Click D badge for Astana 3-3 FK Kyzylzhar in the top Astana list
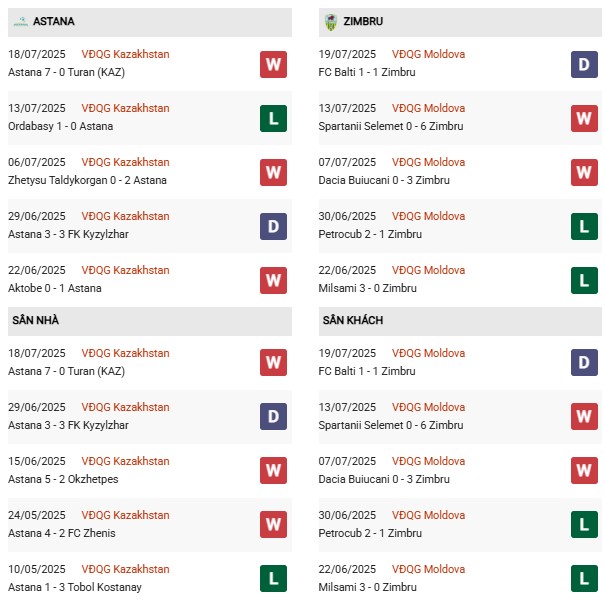 (273, 227)
